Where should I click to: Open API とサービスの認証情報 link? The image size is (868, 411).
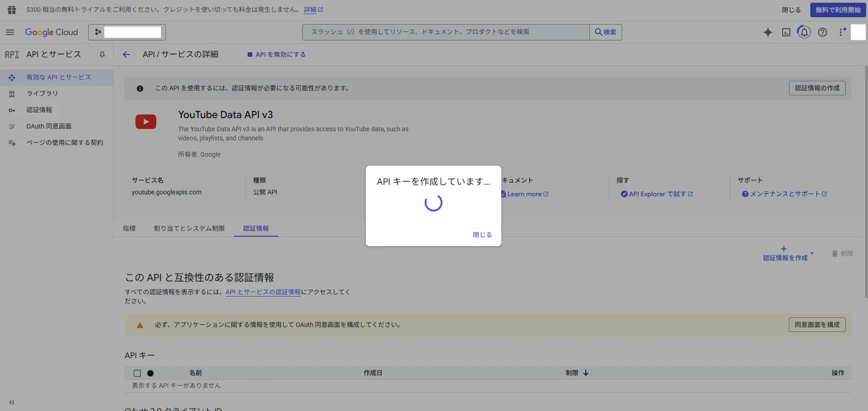[263, 292]
